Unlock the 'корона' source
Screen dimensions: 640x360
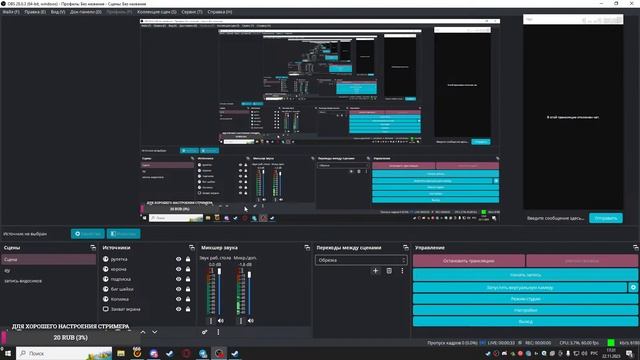click(x=188, y=269)
